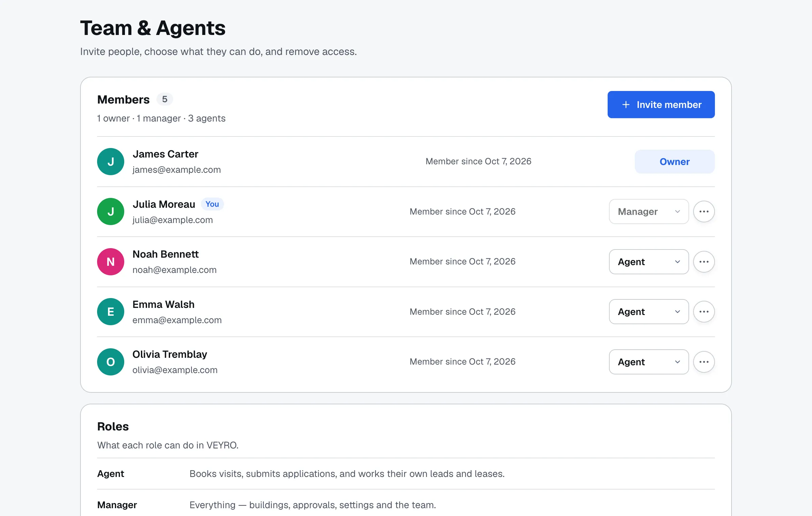
Task: Change Olivia Tremblay's Agent role dropdown
Action: pos(649,362)
